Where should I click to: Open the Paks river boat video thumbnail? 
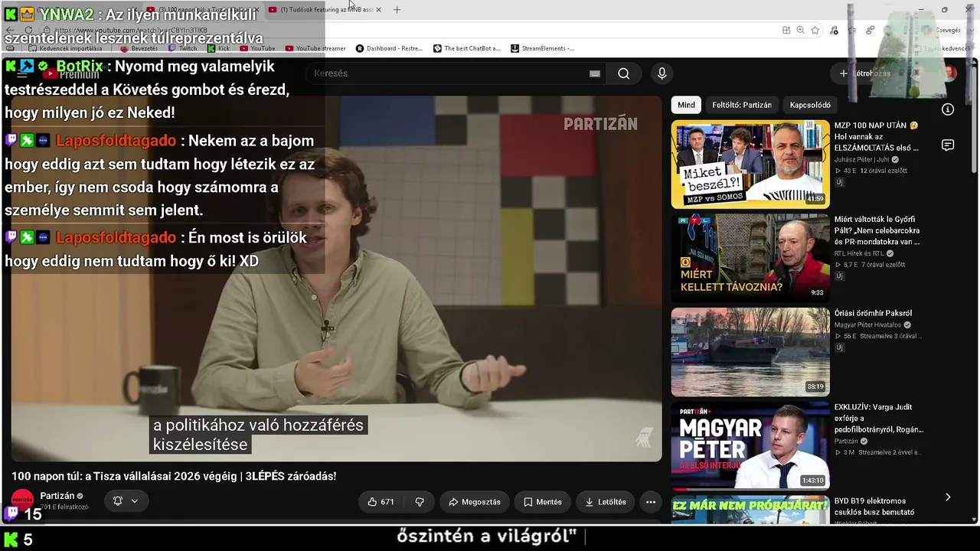(750, 352)
